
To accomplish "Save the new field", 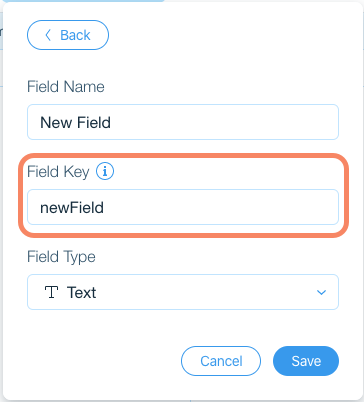I will (x=306, y=361).
